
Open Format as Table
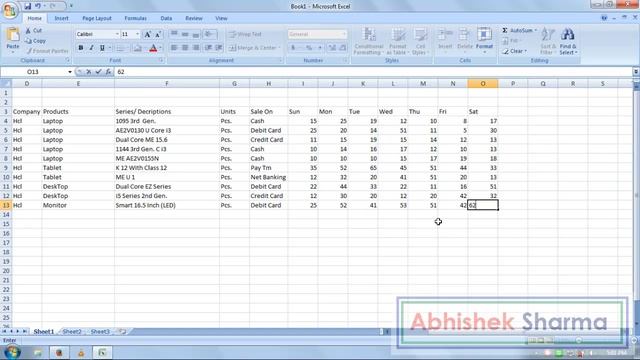coord(398,41)
